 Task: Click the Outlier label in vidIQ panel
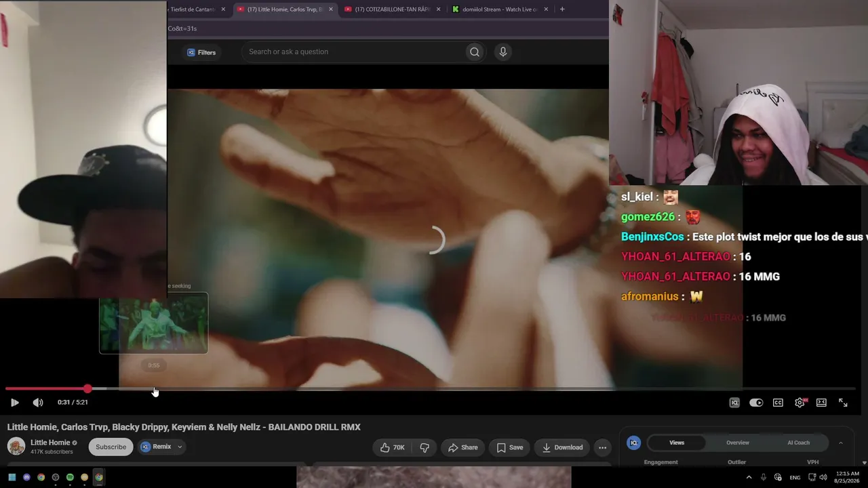click(736, 462)
